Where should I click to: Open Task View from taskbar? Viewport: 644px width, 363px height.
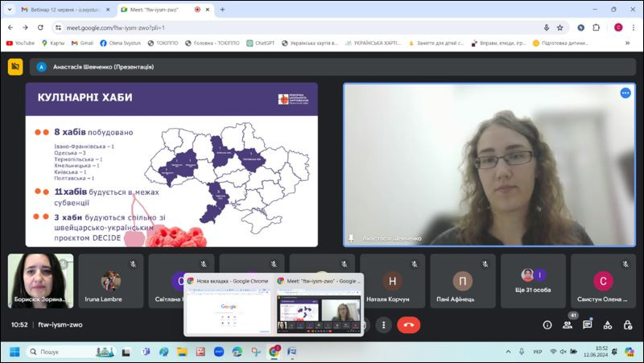tap(126, 352)
